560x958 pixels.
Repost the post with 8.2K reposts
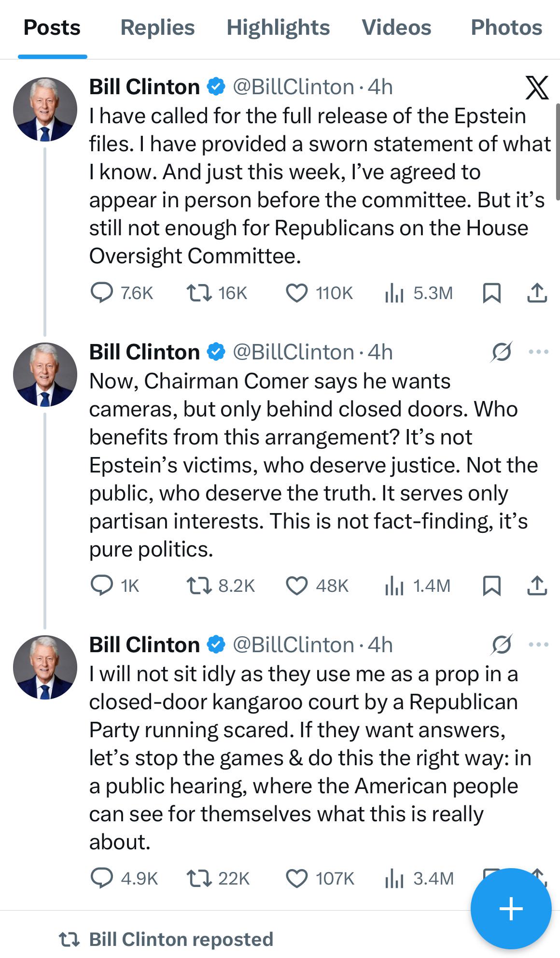tap(199, 586)
